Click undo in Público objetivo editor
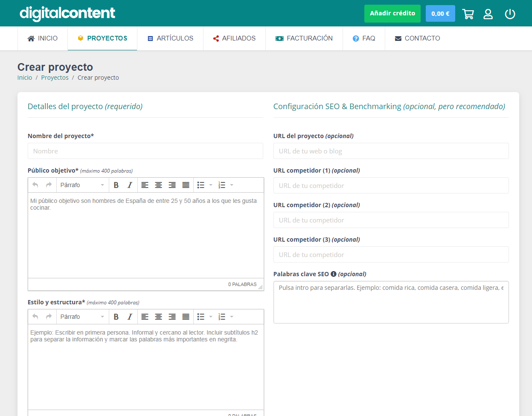The image size is (532, 416). point(35,185)
